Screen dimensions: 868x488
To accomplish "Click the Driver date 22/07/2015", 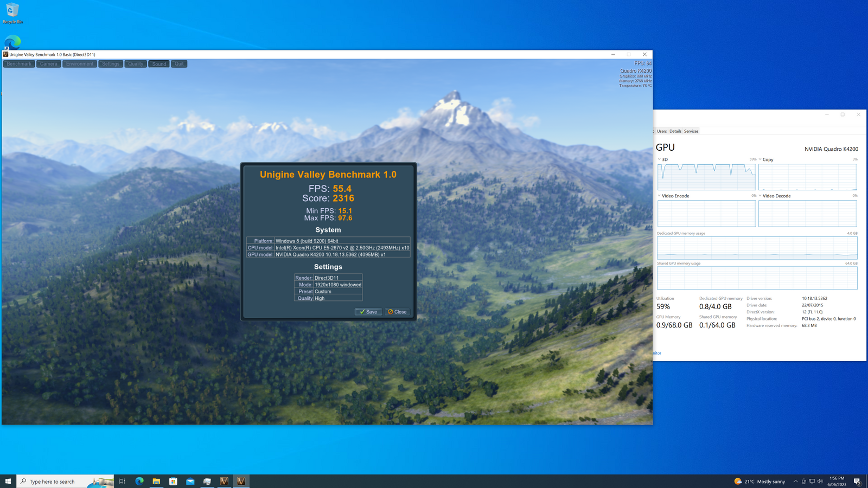I will pos(812,305).
